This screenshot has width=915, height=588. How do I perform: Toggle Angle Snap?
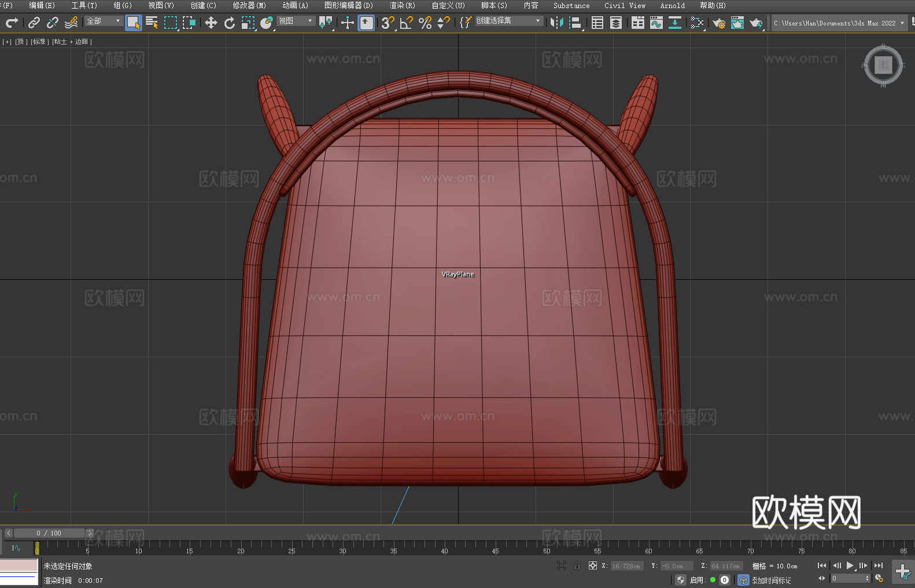pos(407,23)
